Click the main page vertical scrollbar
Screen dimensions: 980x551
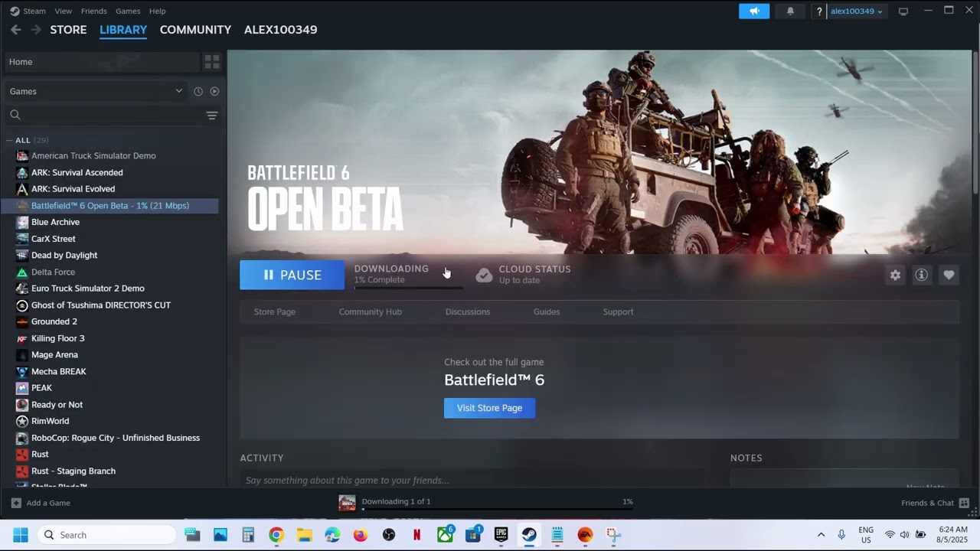click(975, 121)
